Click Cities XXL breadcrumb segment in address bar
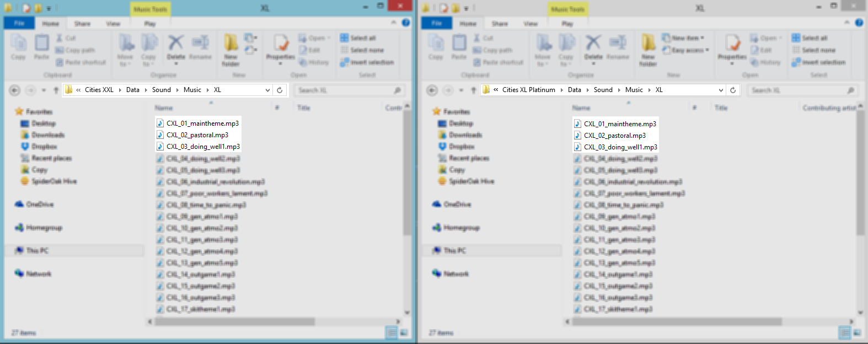This screenshot has height=344, width=868. (x=99, y=90)
